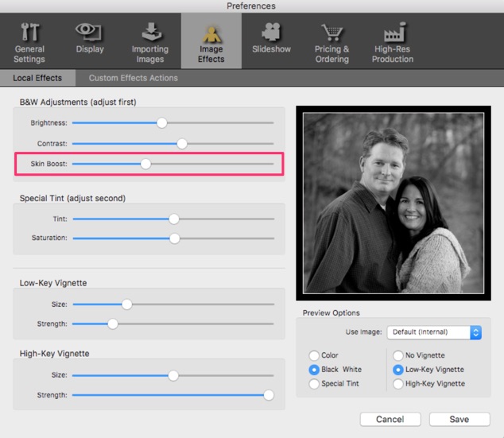The height and width of the screenshot is (438, 504).
Task: Click the Brightness slider knob
Action: coord(162,123)
